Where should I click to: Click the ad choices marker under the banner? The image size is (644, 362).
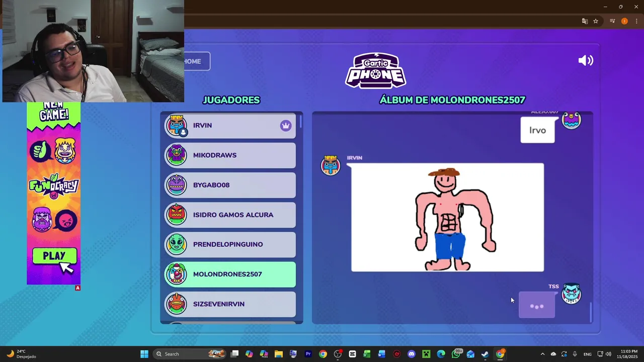(x=77, y=288)
